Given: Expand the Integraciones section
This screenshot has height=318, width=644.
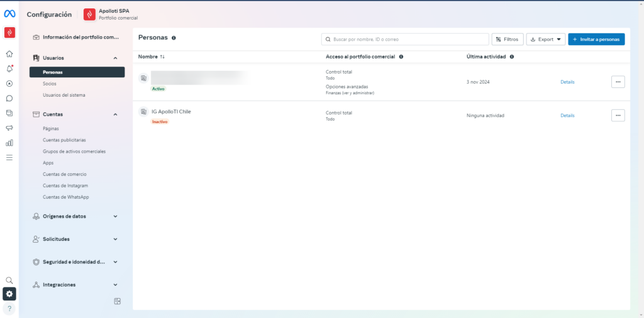Looking at the screenshot, I should click(115, 285).
